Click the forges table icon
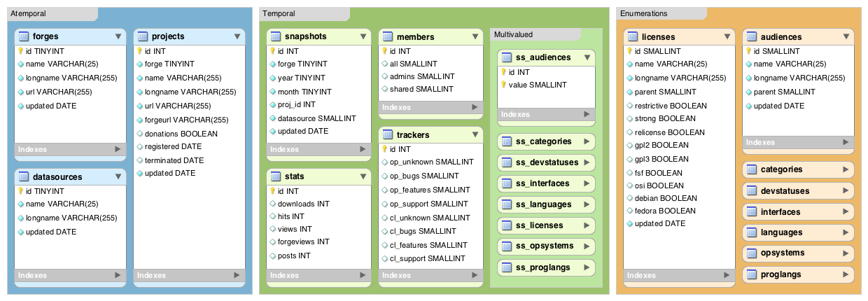 click(x=23, y=36)
